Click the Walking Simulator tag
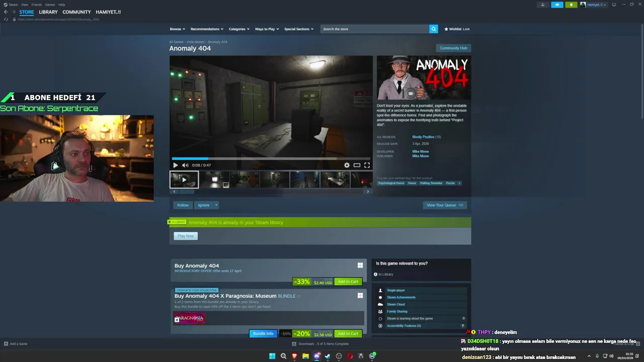This screenshot has width=644, height=362. point(431,183)
